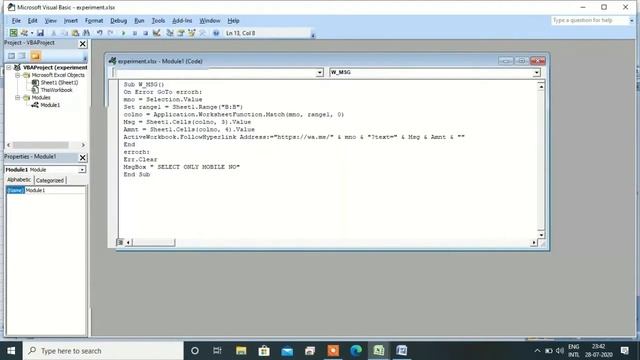Click the Project pane scroll right arrow

(83, 145)
